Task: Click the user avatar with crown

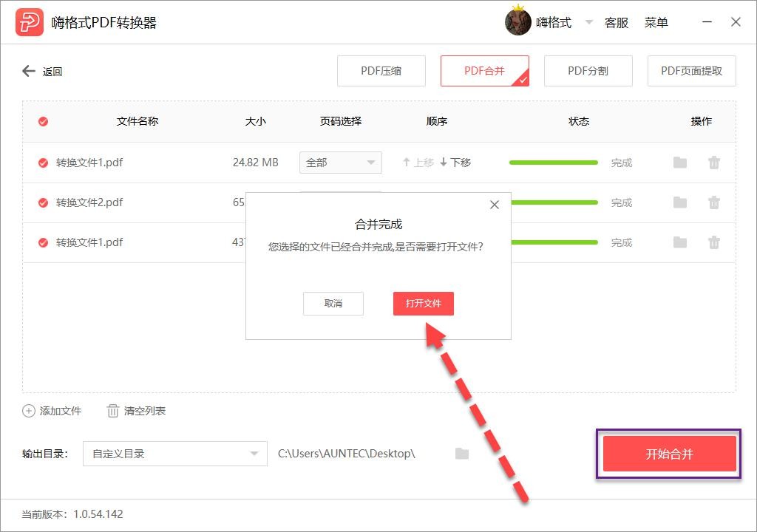Action: [518, 21]
